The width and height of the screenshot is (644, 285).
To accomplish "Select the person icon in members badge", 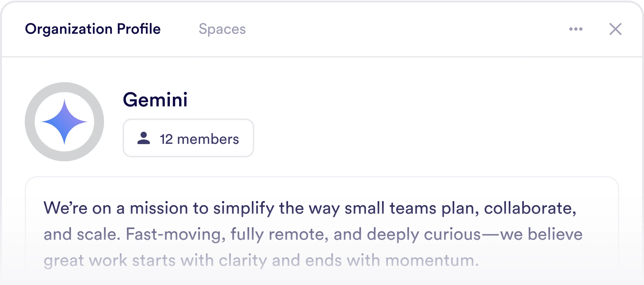I will point(144,138).
